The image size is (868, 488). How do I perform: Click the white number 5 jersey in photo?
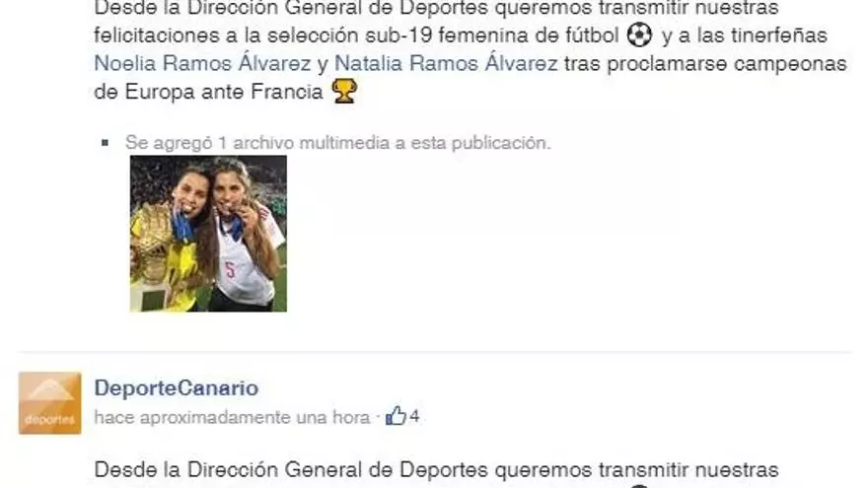coord(244,265)
